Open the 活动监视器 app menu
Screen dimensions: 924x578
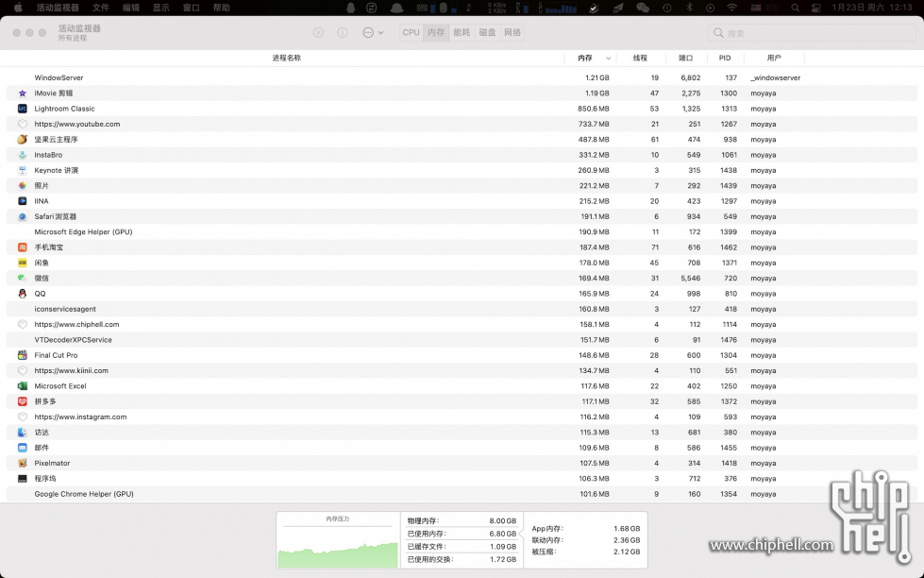coord(58,8)
